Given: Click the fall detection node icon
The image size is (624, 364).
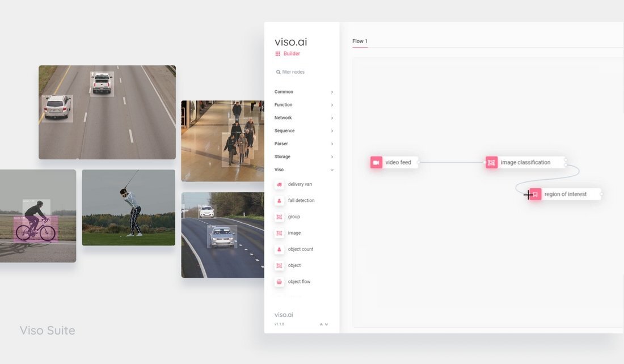Looking at the screenshot, I should click(279, 200).
